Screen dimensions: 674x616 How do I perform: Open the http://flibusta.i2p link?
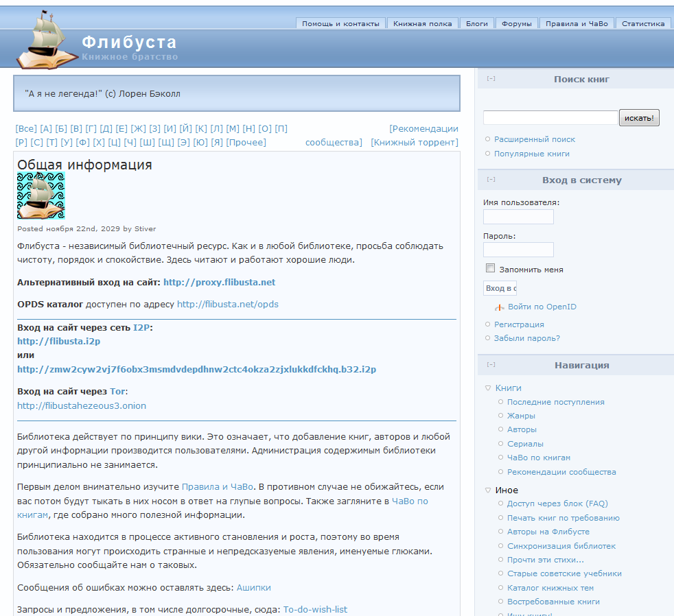59,341
